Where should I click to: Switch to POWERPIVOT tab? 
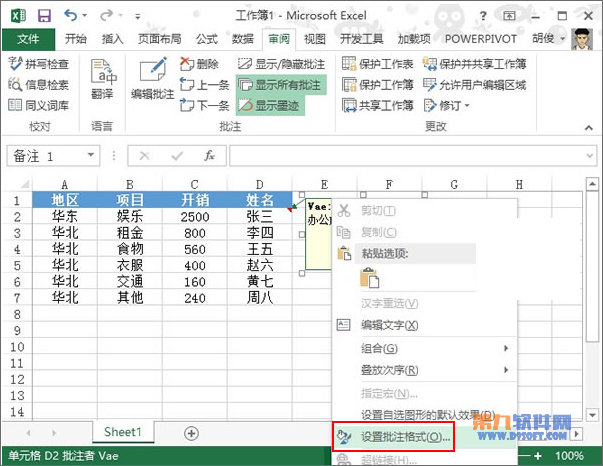click(481, 39)
